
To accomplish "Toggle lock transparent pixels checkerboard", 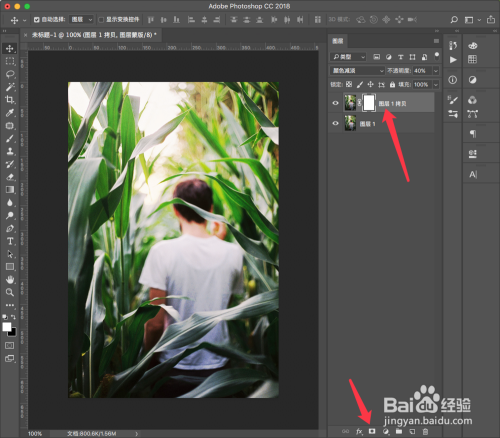I will point(349,84).
